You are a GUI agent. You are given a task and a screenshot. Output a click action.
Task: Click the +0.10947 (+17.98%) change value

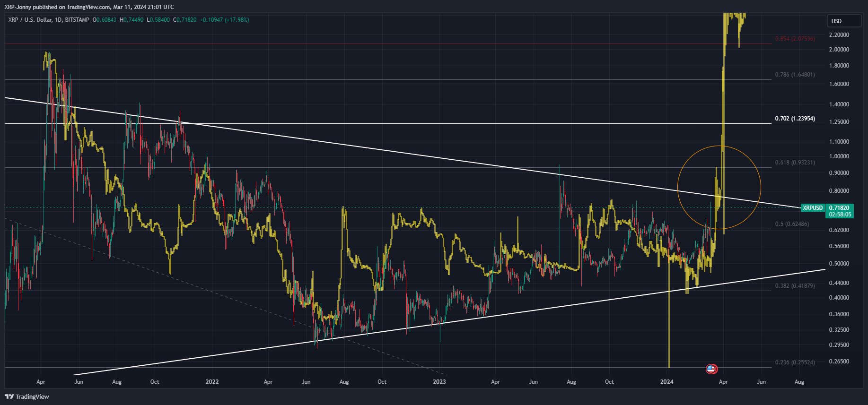pyautogui.click(x=224, y=20)
